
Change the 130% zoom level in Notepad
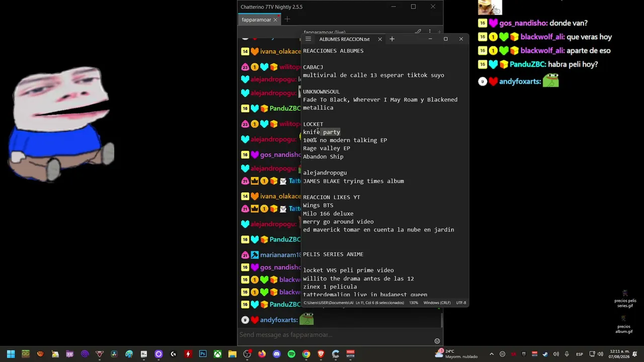coord(414,303)
